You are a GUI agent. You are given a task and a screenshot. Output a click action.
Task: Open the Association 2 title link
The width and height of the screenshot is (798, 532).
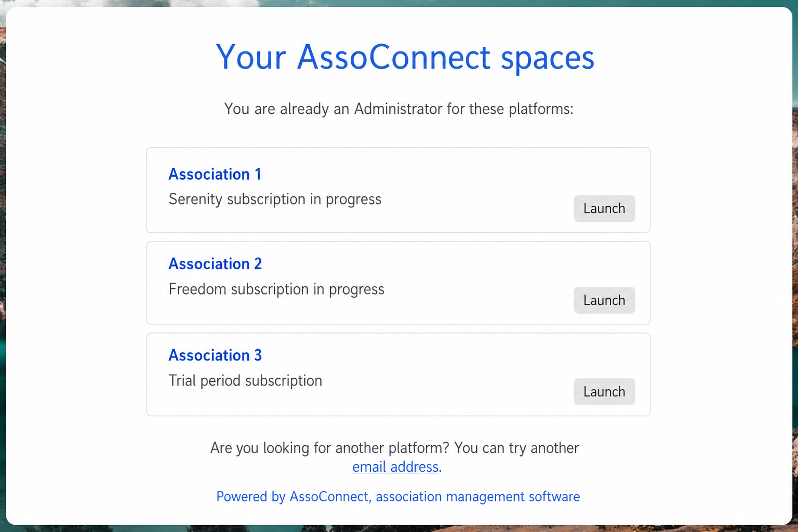click(215, 264)
